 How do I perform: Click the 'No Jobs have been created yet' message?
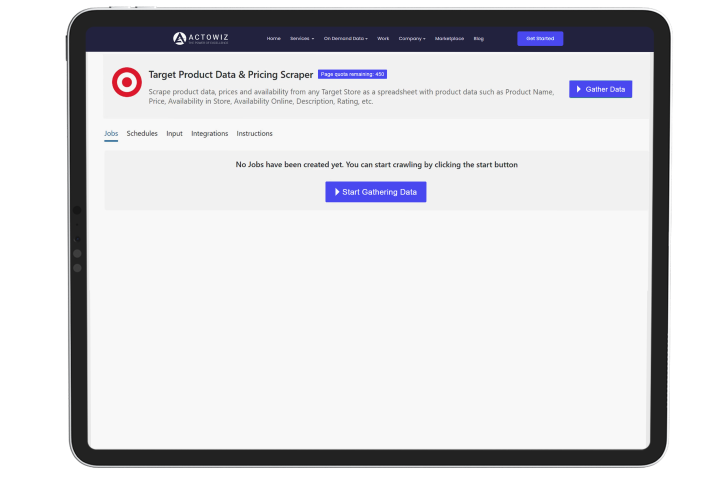[x=377, y=165]
